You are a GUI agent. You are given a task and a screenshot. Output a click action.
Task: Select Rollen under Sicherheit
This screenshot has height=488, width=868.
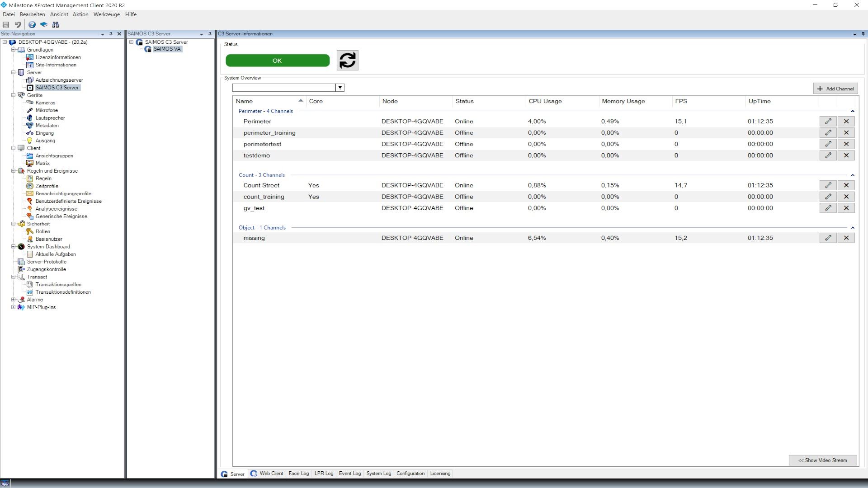43,231
